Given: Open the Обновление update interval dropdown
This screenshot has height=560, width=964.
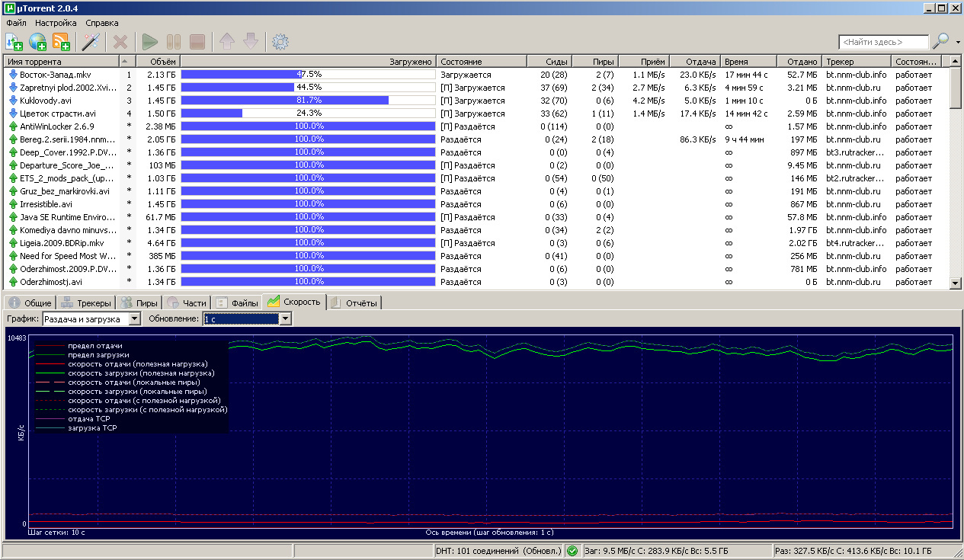Looking at the screenshot, I should tap(285, 318).
